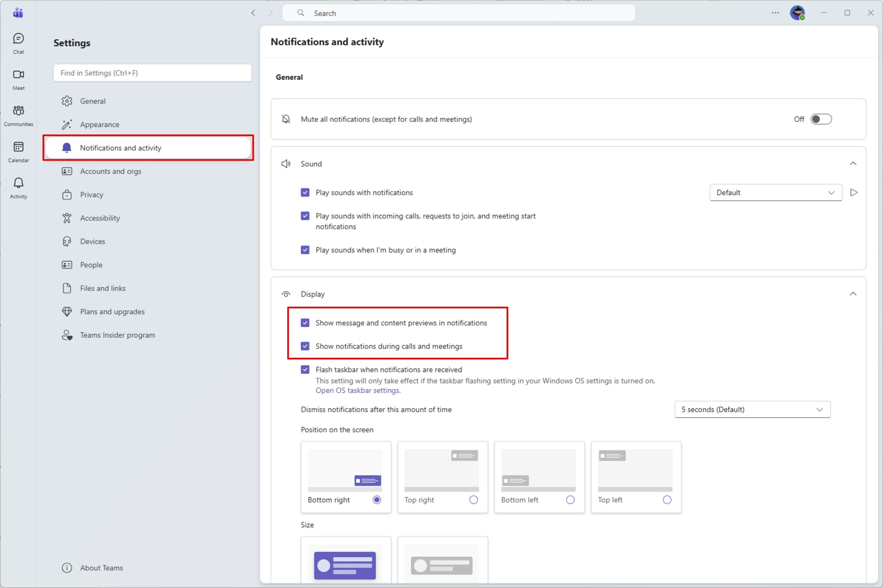Open the Meet video icon
This screenshot has width=883, height=588.
(18, 79)
